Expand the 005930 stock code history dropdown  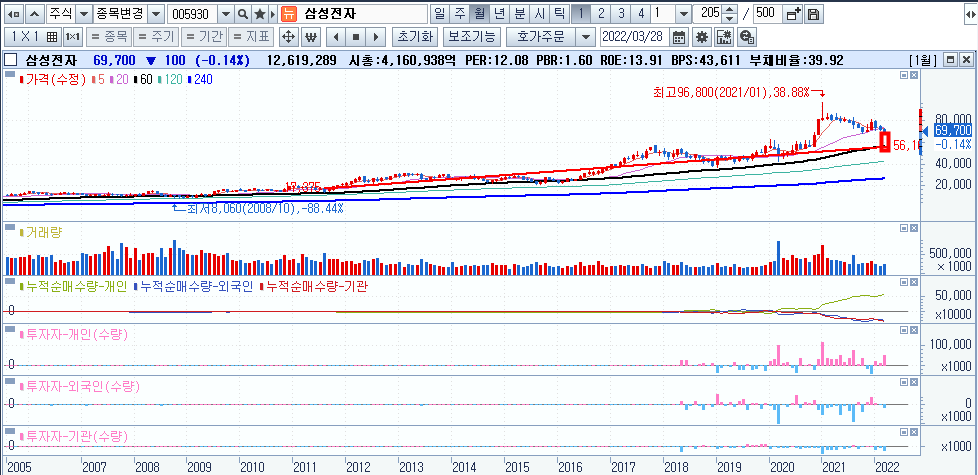tap(226, 14)
